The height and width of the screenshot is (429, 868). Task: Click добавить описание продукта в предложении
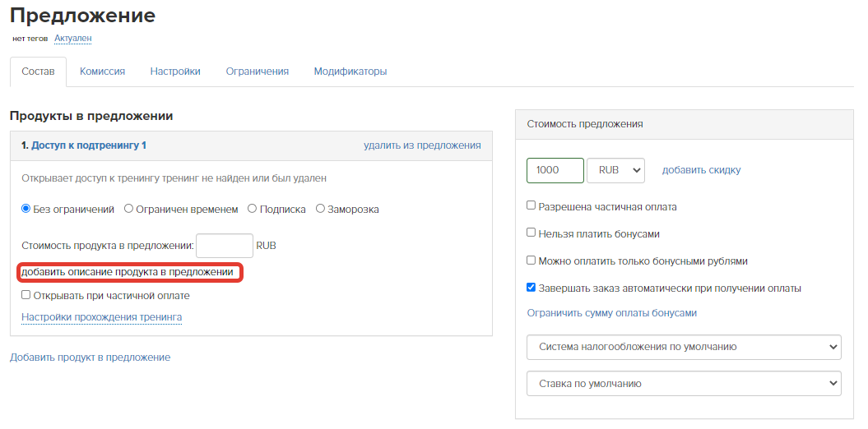pyautogui.click(x=128, y=273)
